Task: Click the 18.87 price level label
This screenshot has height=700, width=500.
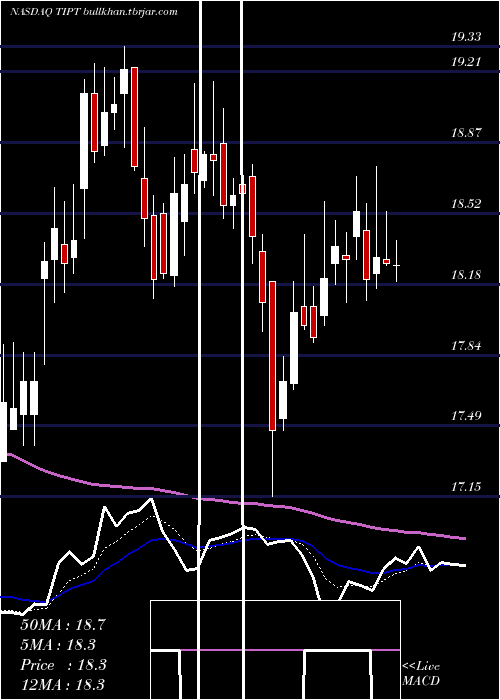Action: point(466,133)
